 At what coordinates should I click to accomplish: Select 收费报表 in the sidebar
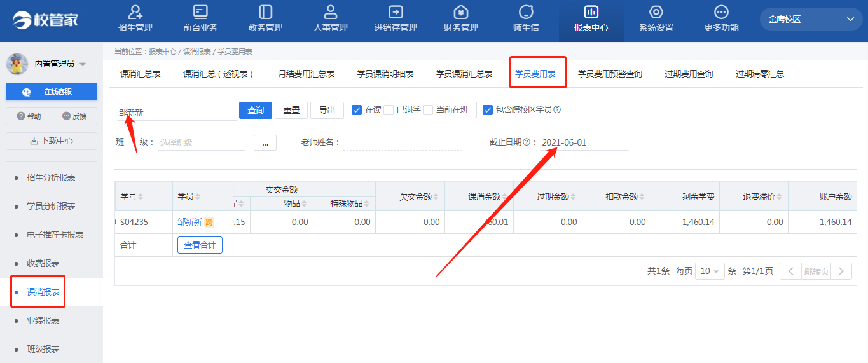[x=43, y=263]
